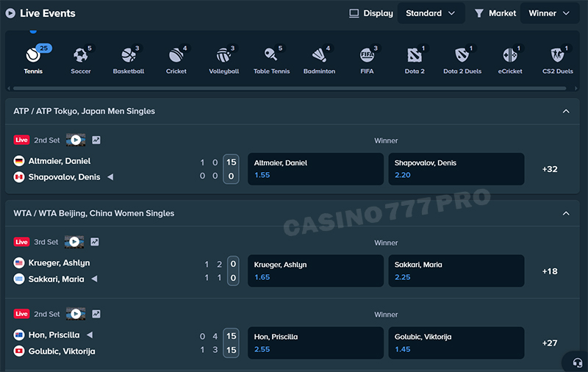Show +18 more markets for Krueger match
Screen dimensions: 588x372
pos(550,271)
